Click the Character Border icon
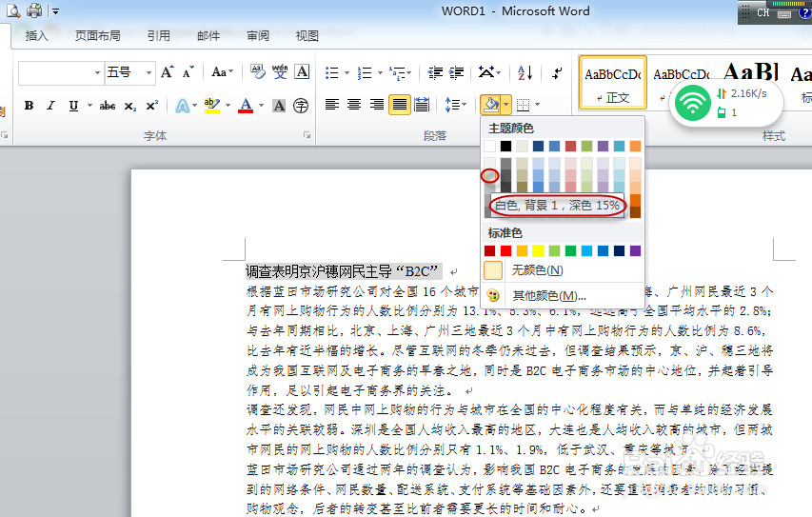 pyautogui.click(x=302, y=71)
